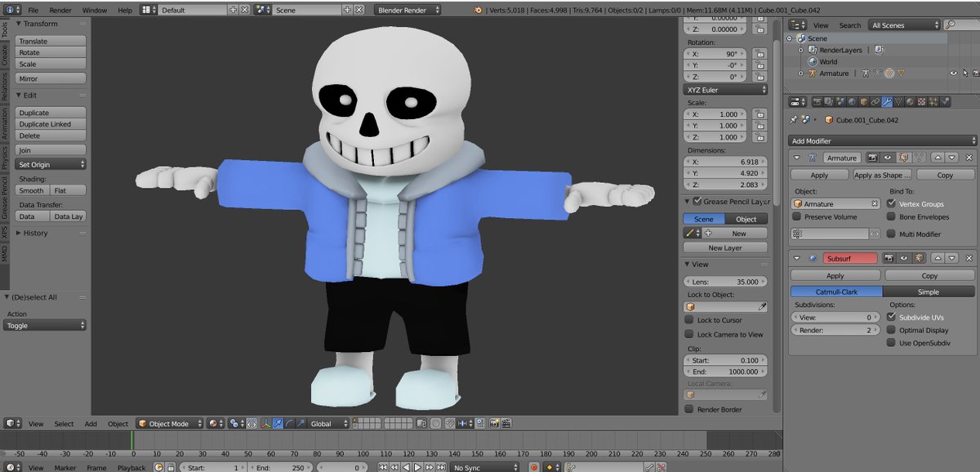Move the Armature modifier down
This screenshot has height=472, width=980.
pyautogui.click(x=952, y=158)
